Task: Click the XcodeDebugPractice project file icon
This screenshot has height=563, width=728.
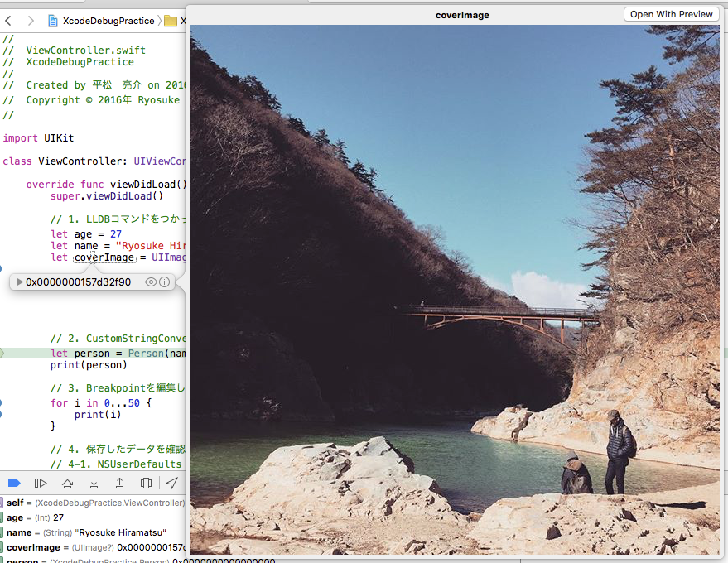Action: pos(53,21)
